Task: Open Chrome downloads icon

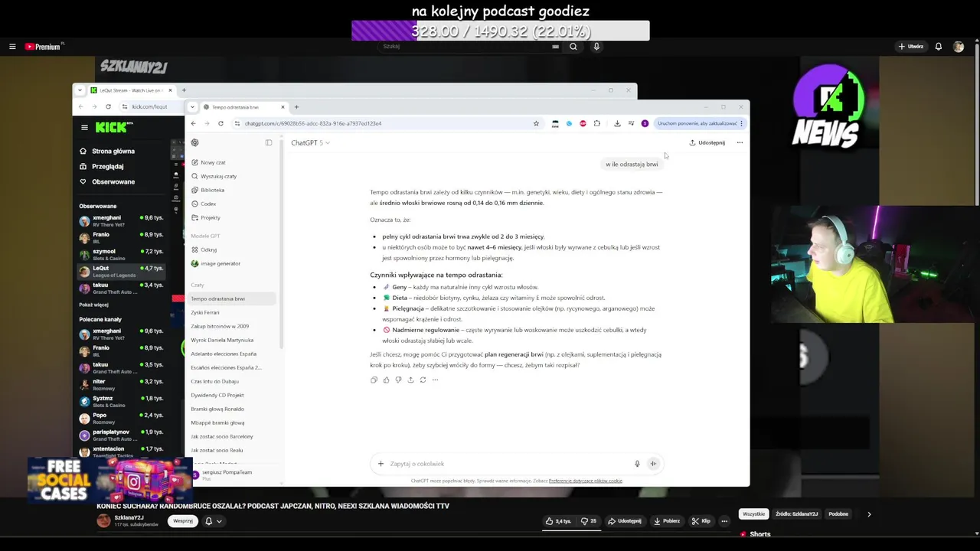Action: pos(617,123)
